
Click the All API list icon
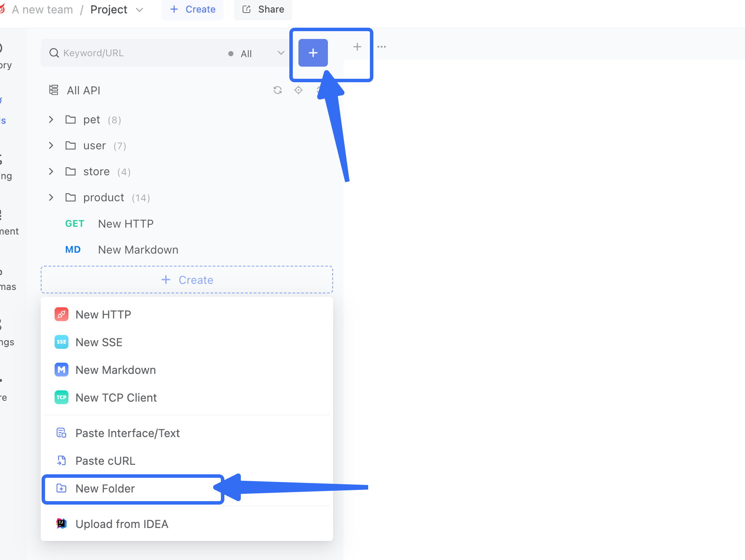pyautogui.click(x=54, y=90)
